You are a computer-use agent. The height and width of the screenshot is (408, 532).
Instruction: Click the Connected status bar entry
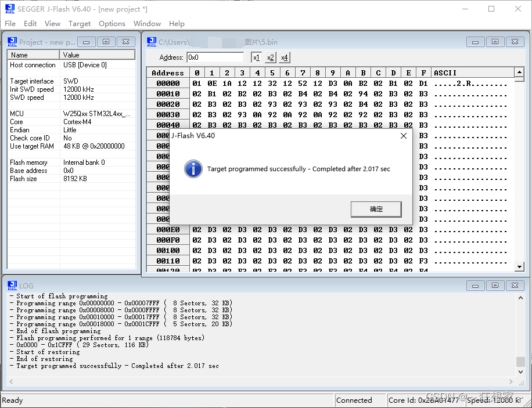tap(361, 400)
